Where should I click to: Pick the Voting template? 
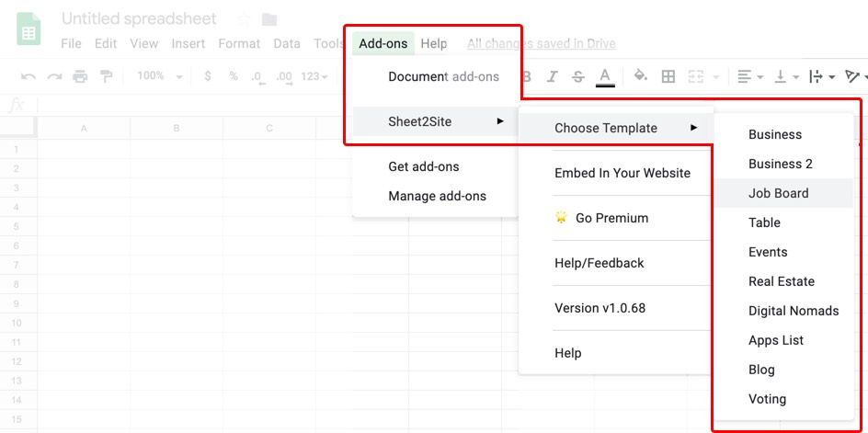pyautogui.click(x=767, y=399)
